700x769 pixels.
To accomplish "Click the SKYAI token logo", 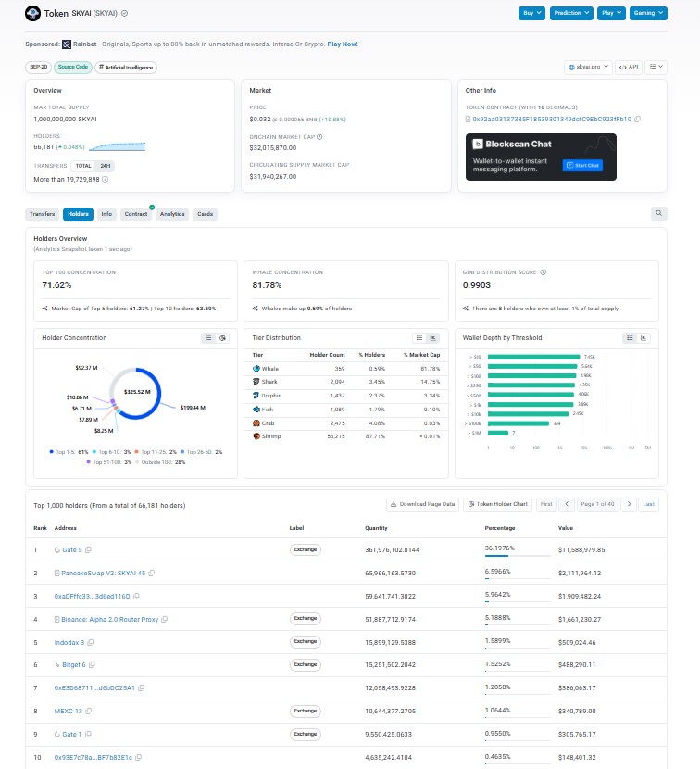I will point(32,13).
